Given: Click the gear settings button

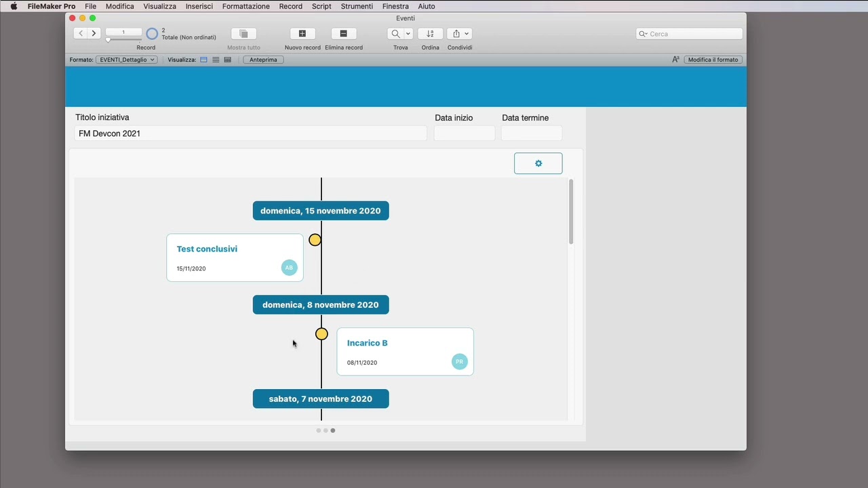Looking at the screenshot, I should (x=538, y=163).
